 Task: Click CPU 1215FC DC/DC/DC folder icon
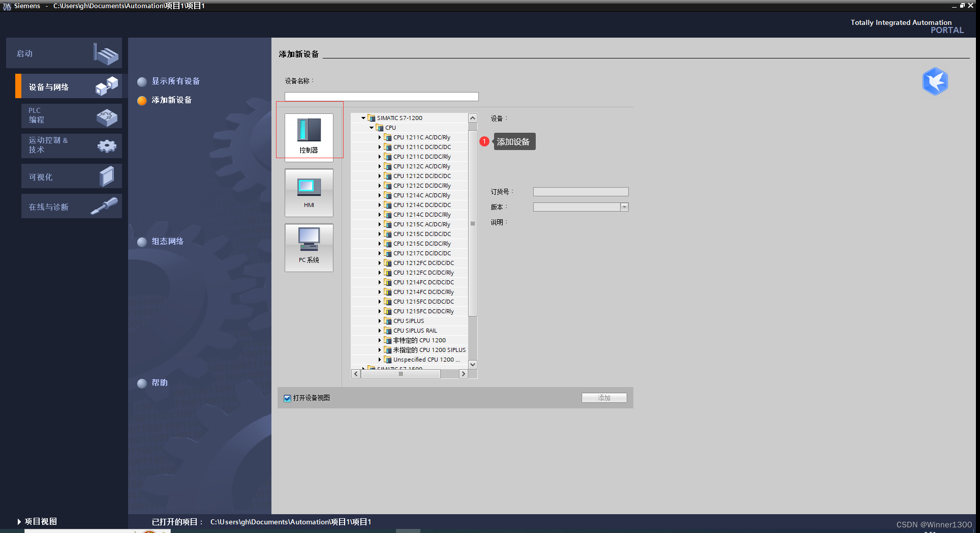tap(388, 302)
